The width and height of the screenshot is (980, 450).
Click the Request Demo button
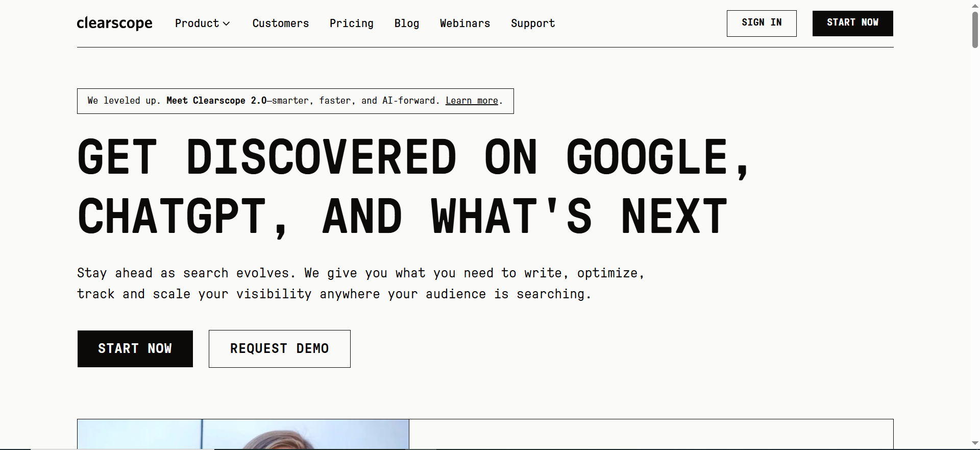[280, 349]
